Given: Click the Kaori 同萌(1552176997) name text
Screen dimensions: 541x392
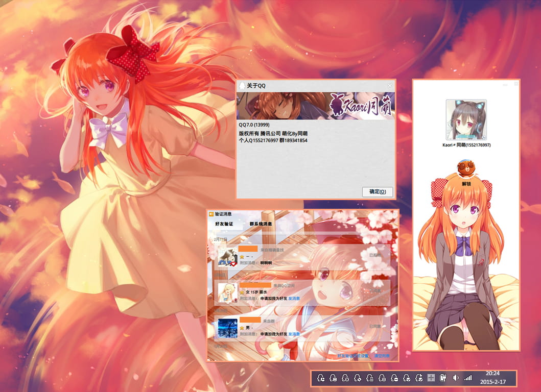Looking at the screenshot, I should pos(466,145).
